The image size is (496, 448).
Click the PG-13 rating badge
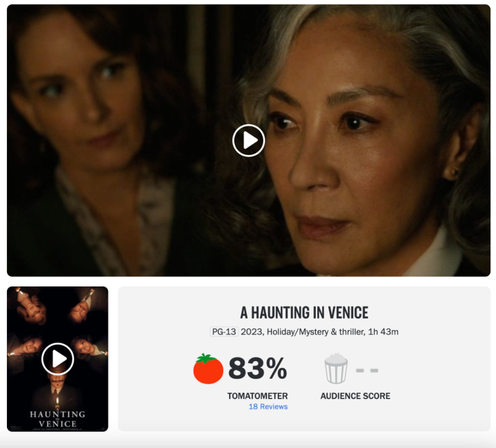click(x=224, y=332)
